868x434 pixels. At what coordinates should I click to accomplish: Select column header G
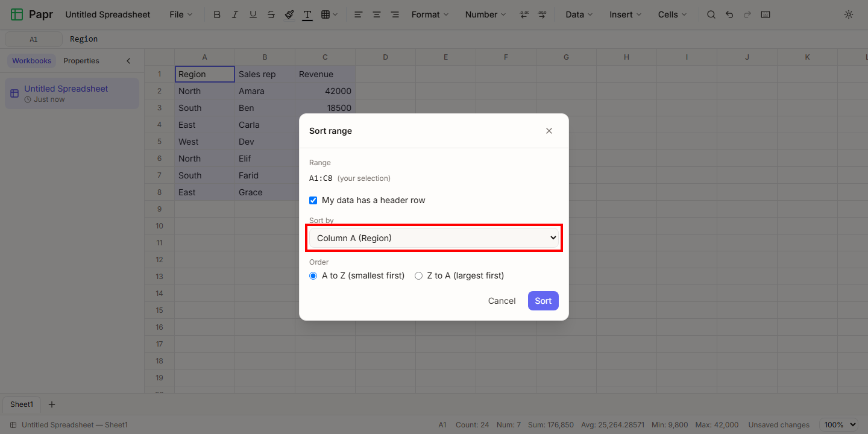tap(566, 57)
